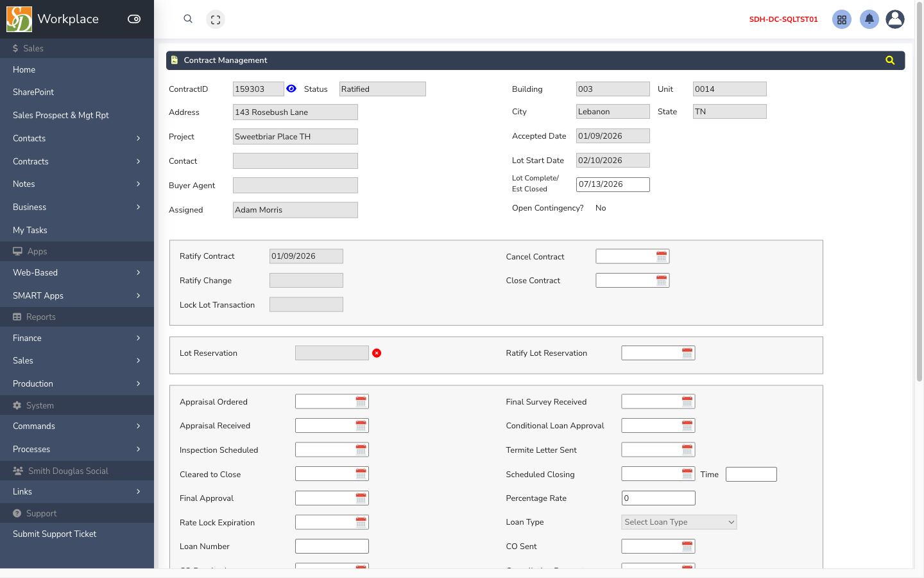The height and width of the screenshot is (578, 924).
Task: Click the Loan Number input field
Action: (332, 547)
